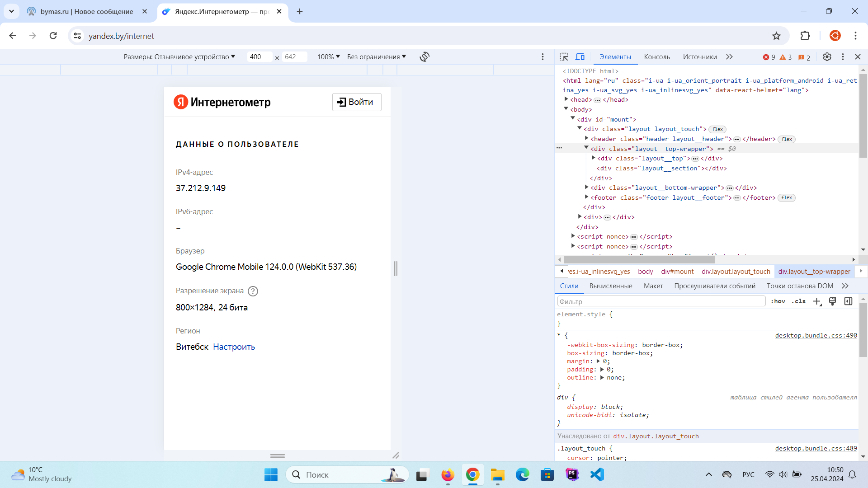This screenshot has width=868, height=488.
Task: Click the inspect element picker icon
Action: pos(564,57)
